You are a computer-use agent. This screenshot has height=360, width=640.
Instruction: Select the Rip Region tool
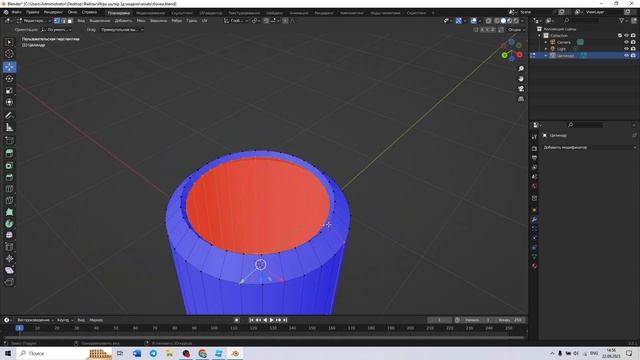(x=9, y=282)
